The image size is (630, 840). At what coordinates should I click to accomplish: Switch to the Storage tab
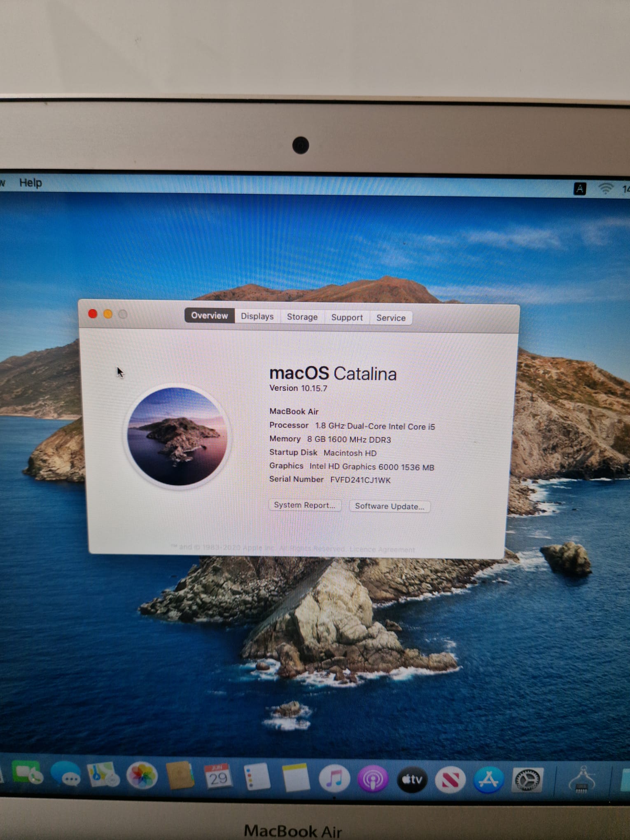(302, 317)
